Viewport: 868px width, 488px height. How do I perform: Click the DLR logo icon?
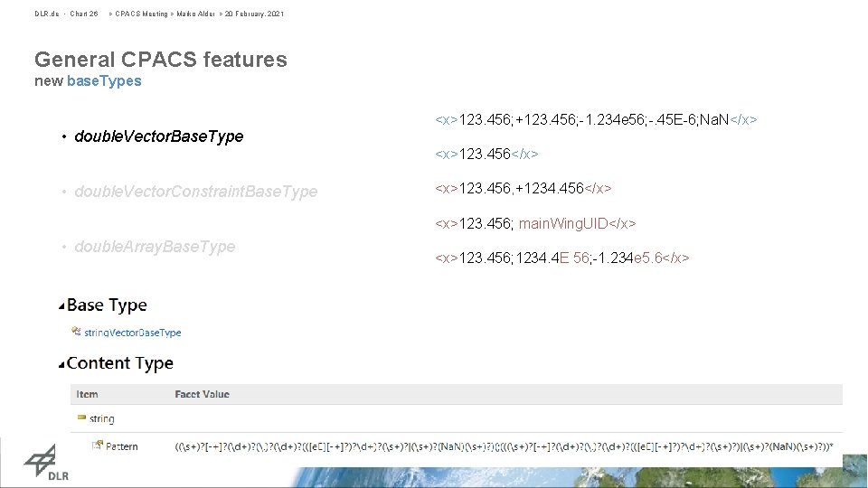pyautogui.click(x=46, y=462)
